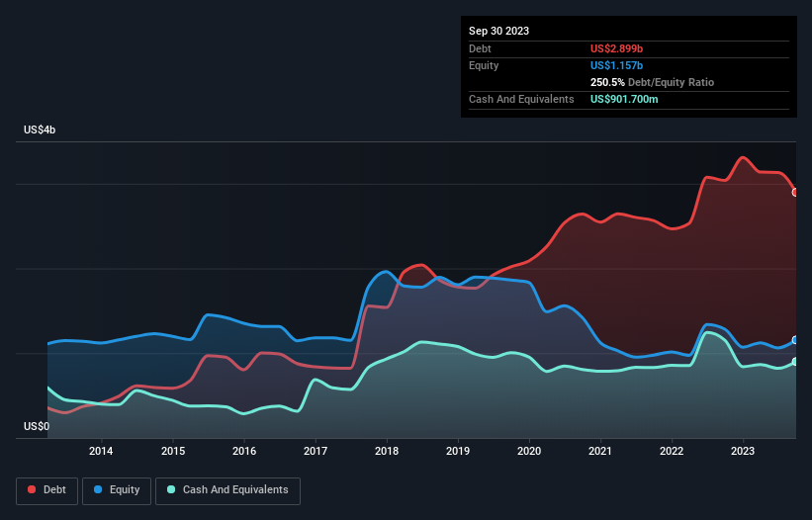Click the 2015 x-axis label
Screen dimensions: 812x520
173,451
